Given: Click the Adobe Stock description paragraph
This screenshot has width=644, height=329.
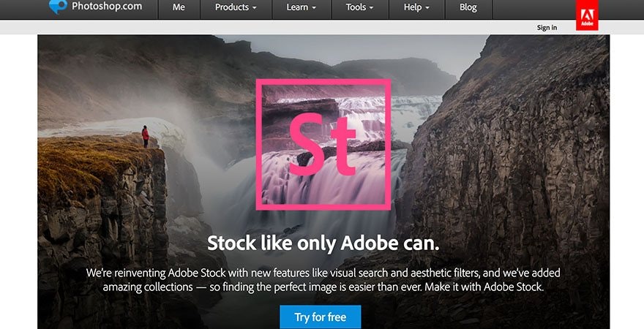Looking at the screenshot, I should (x=323, y=279).
